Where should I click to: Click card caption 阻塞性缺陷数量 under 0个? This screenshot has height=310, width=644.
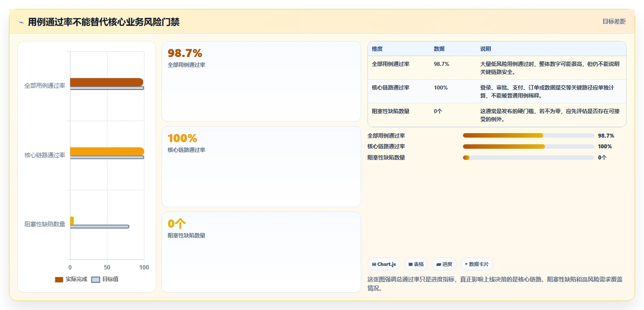pyautogui.click(x=186, y=236)
